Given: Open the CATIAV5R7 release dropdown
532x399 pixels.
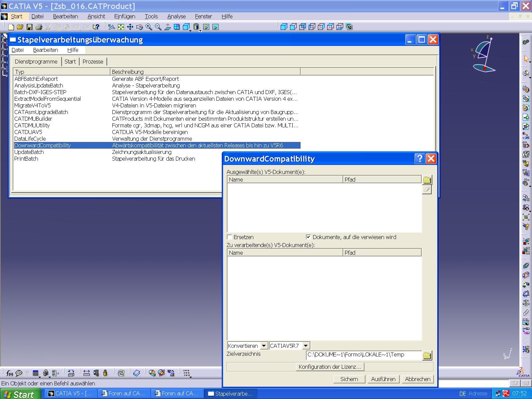Looking at the screenshot, I should 306,346.
